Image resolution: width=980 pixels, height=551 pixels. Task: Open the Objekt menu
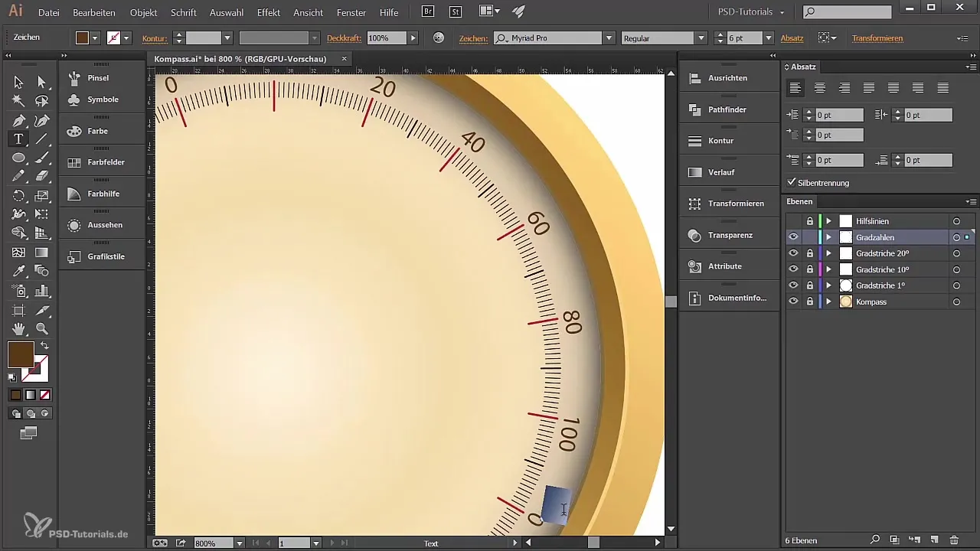point(143,12)
